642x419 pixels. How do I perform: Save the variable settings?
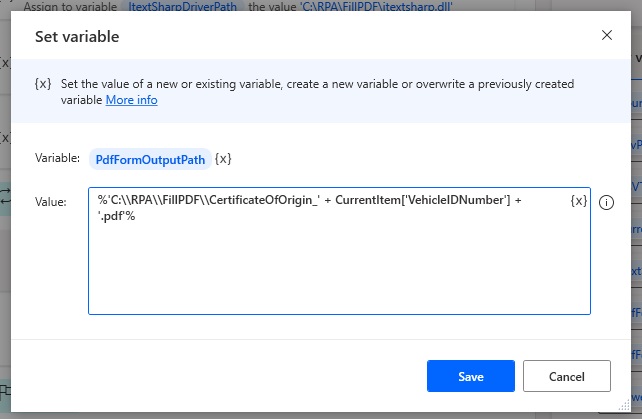pos(470,377)
